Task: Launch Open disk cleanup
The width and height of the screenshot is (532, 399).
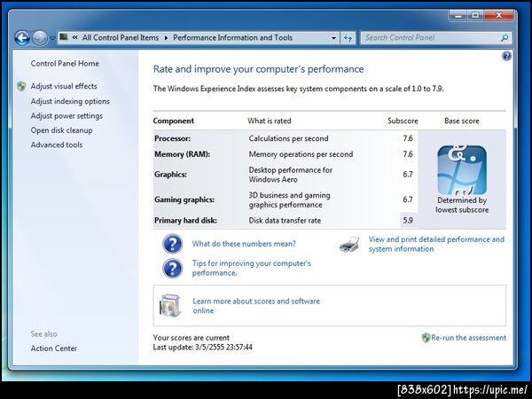Action: tap(61, 130)
